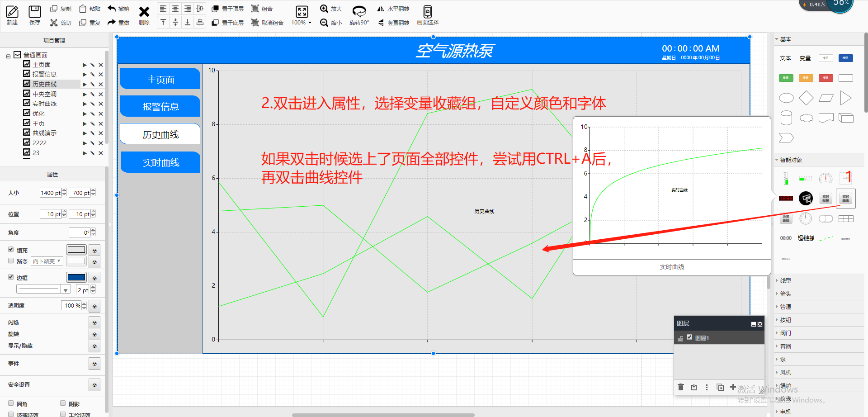This screenshot has width=868, height=417.
Task: Expand the 管道 category
Action: point(786,307)
